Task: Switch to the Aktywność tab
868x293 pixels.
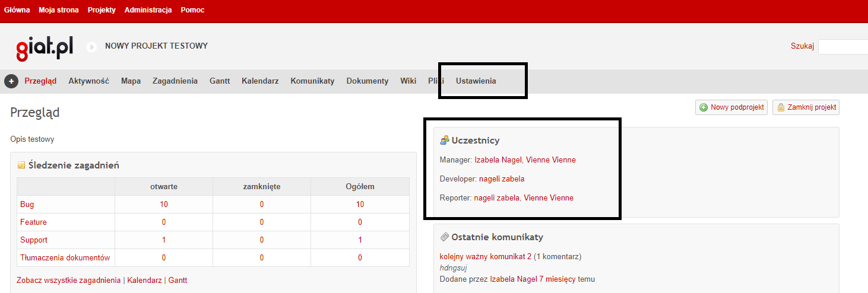Action: tap(88, 81)
